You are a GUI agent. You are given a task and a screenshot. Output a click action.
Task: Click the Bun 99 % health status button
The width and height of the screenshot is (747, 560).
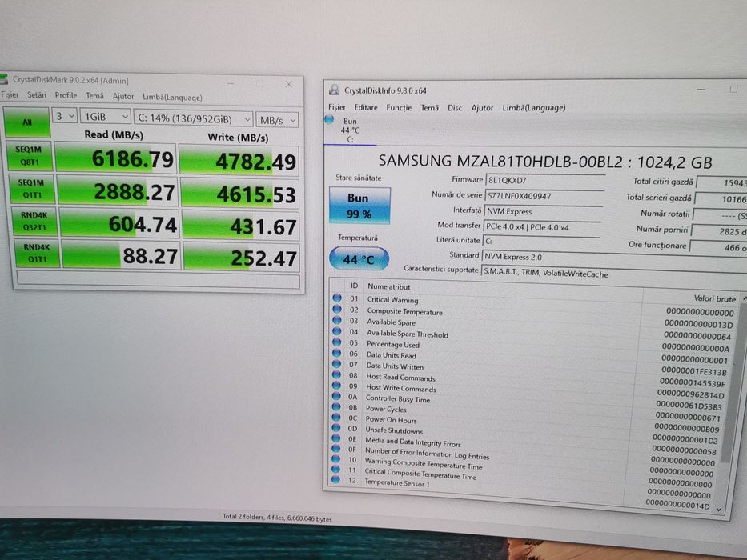tap(359, 206)
